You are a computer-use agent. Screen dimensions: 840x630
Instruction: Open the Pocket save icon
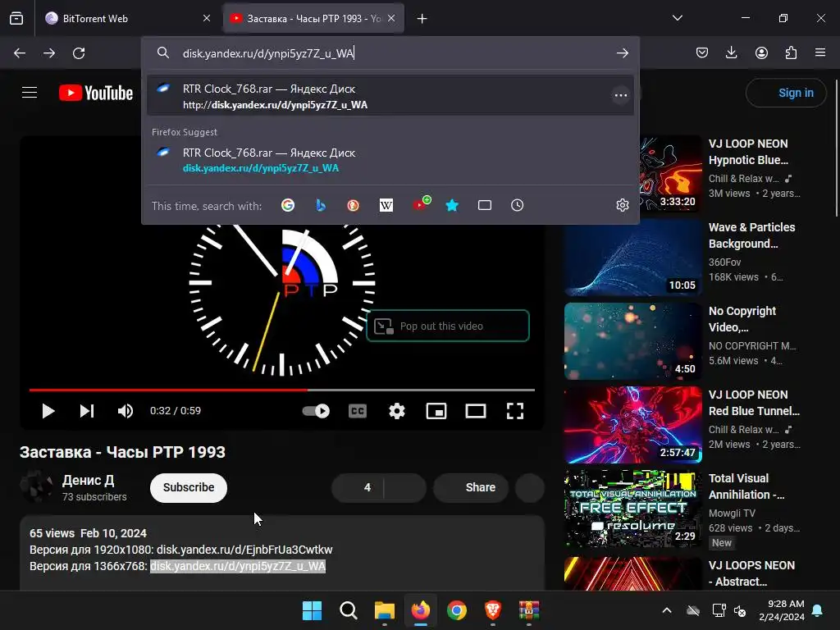702,52
